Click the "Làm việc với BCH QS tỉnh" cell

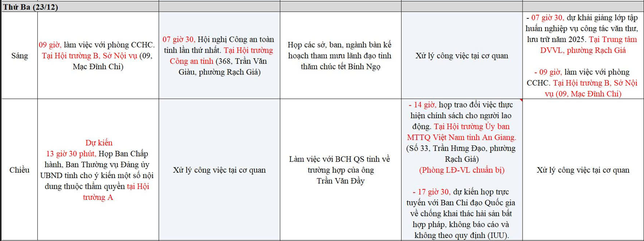click(340, 170)
